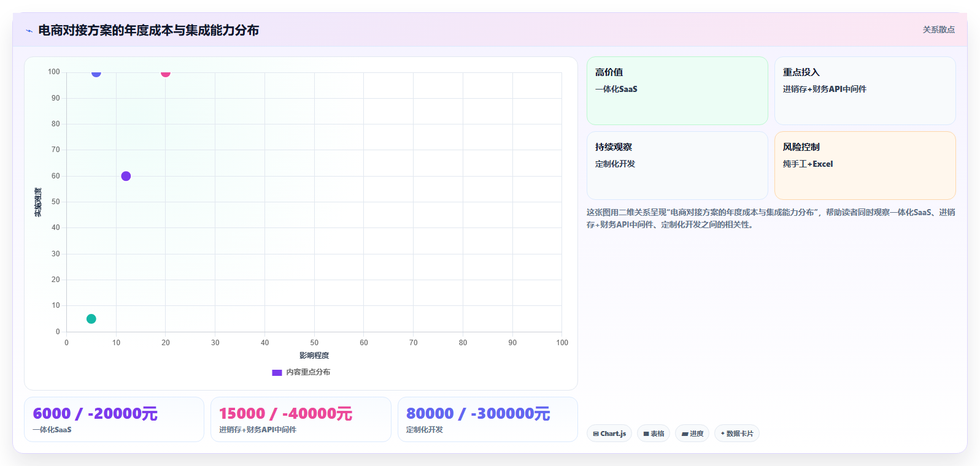Click the 进度 tag chip
The image size is (980, 466).
(x=692, y=434)
